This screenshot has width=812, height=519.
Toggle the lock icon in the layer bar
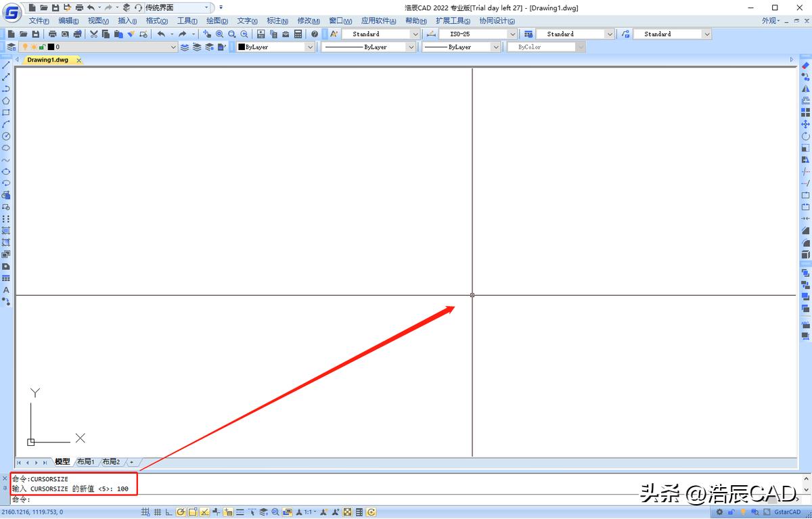click(x=41, y=47)
